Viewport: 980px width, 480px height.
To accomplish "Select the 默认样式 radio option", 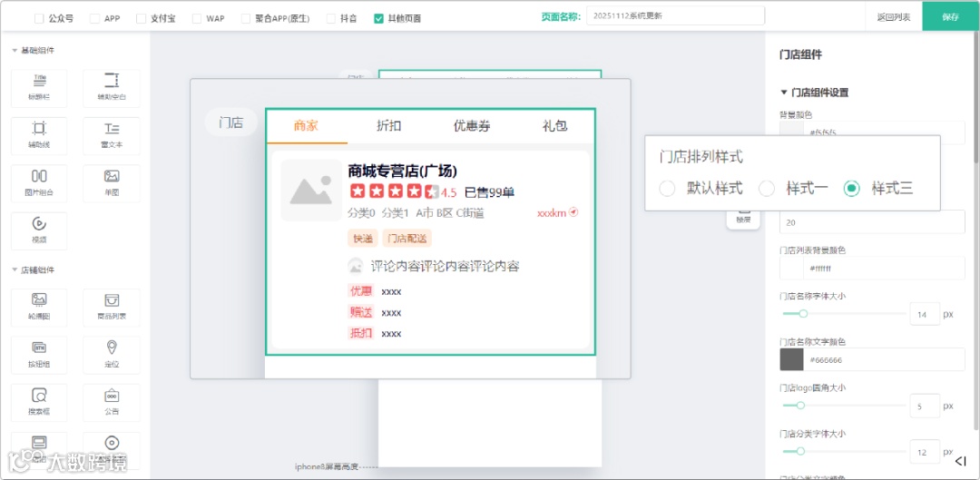I will click(668, 188).
